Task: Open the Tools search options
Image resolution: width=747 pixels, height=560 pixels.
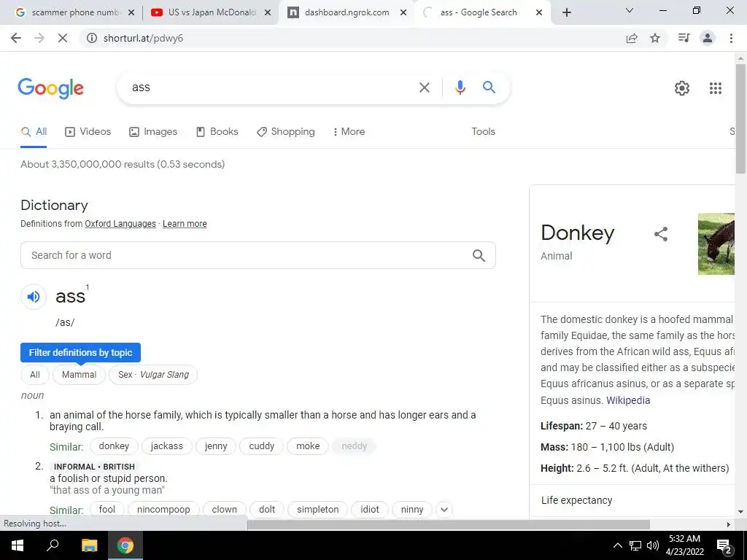Action: tap(483, 131)
